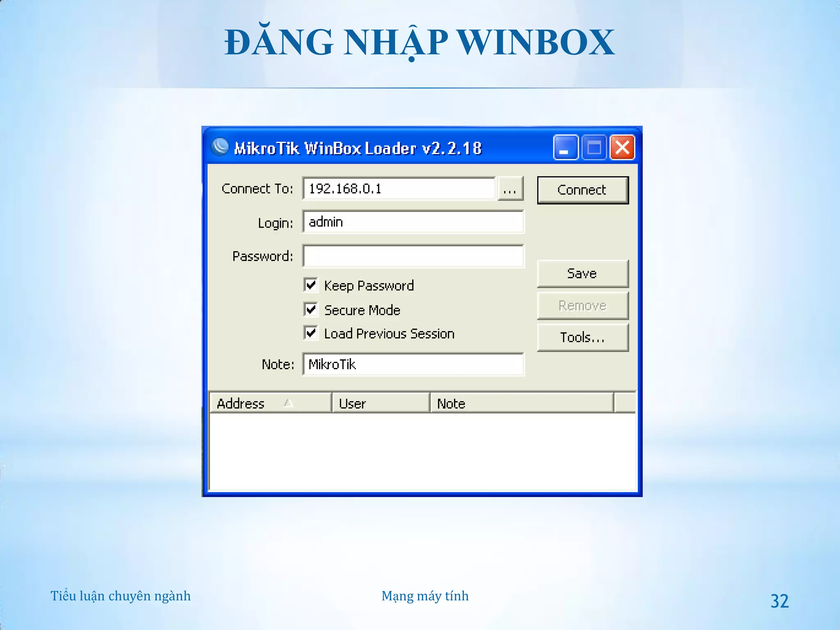Toggle the Load Previous Session checkbox

click(311, 333)
